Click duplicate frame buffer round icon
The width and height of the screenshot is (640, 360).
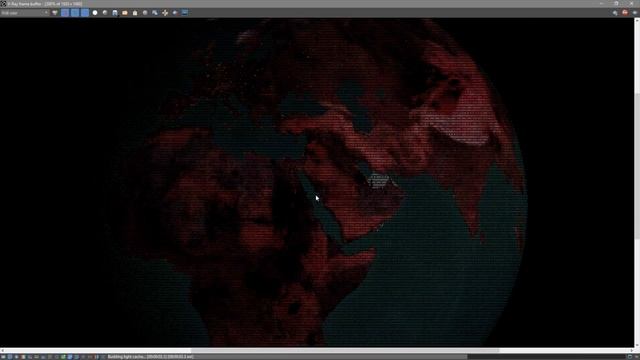click(145, 13)
